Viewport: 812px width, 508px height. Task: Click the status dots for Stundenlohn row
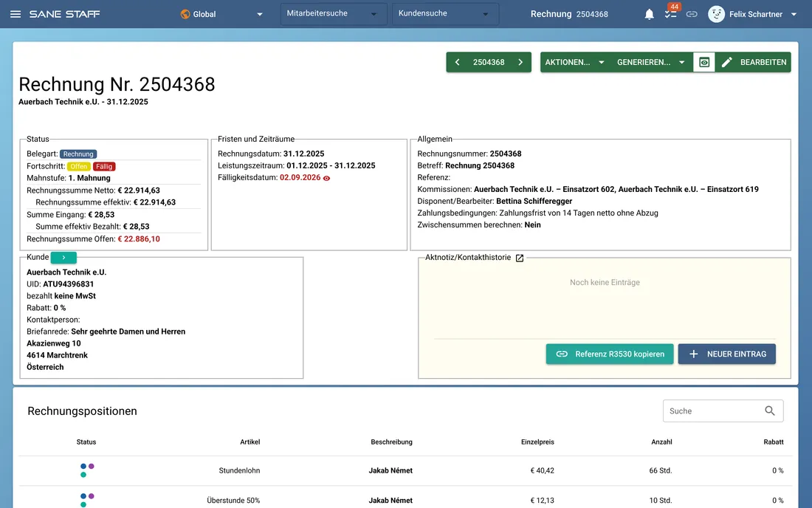86,470
